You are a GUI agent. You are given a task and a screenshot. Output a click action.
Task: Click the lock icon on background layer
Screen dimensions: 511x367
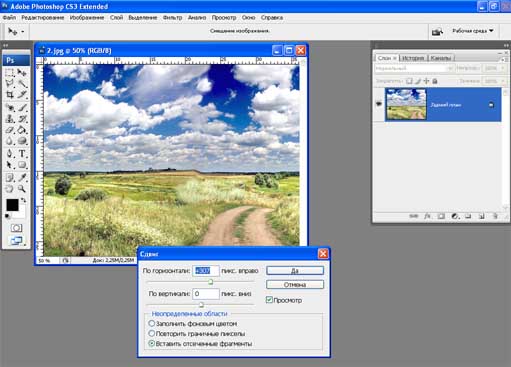coord(491,105)
